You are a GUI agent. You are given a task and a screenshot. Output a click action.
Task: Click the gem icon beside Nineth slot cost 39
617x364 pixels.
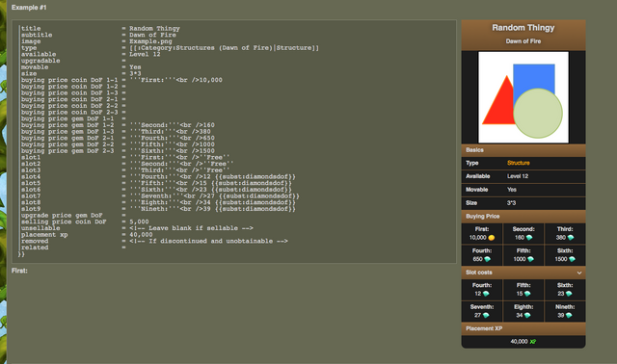pyautogui.click(x=569, y=315)
